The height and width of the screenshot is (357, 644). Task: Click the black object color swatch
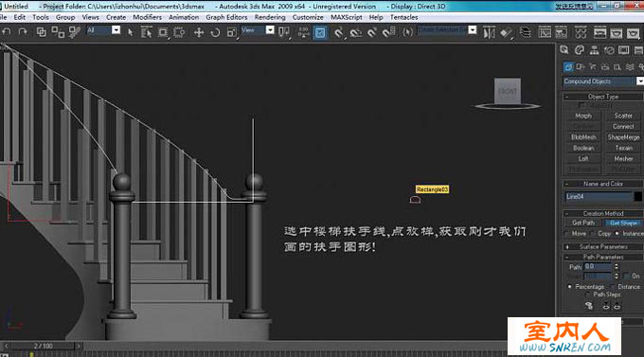(637, 196)
